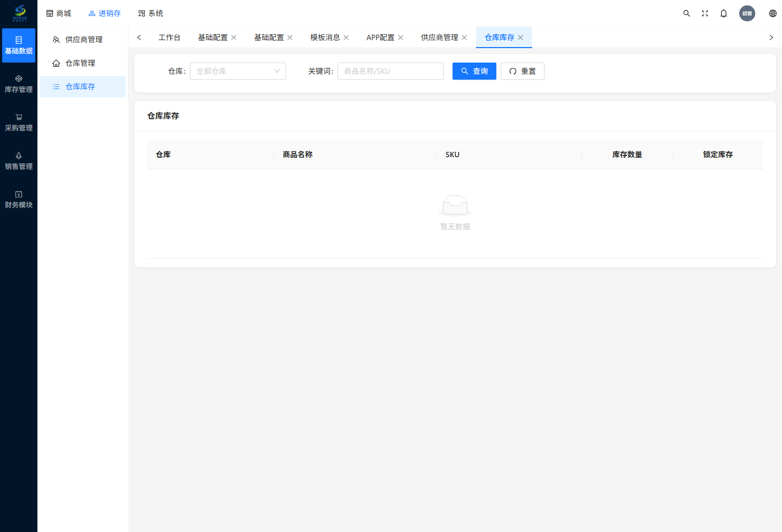Select 供应商管理 in the submenu
The height and width of the screenshot is (532, 782).
(83, 40)
